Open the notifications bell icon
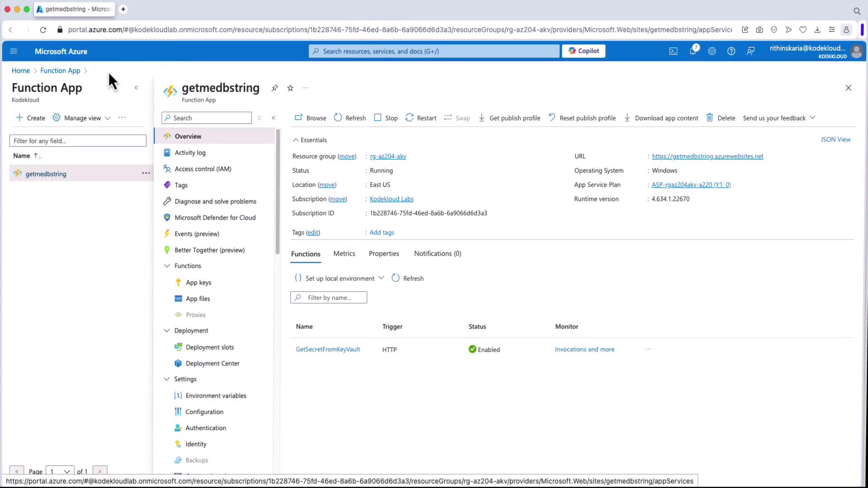Screen dimensions: 868x488 693,51
